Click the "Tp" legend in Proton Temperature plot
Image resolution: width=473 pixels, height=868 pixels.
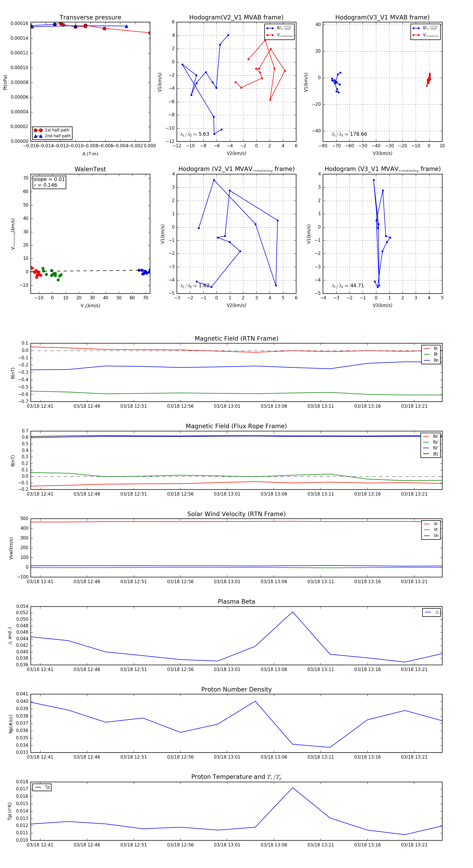42,788
